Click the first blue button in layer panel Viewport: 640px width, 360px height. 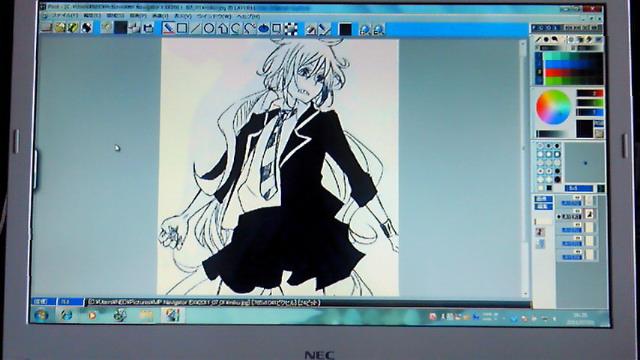(544, 199)
